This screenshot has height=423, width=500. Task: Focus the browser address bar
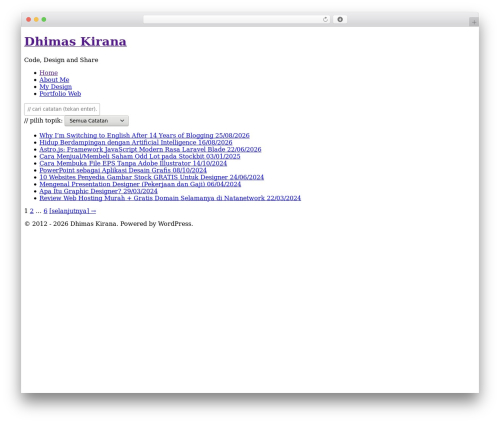(x=237, y=19)
